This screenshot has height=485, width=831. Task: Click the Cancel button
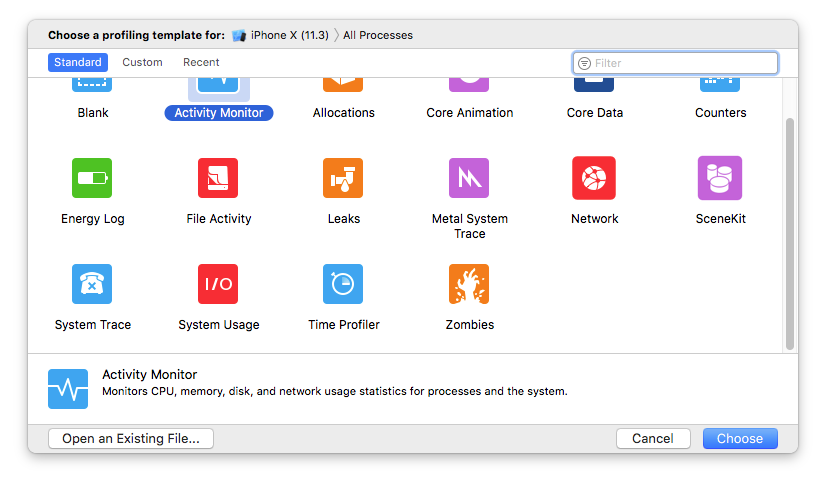(653, 438)
